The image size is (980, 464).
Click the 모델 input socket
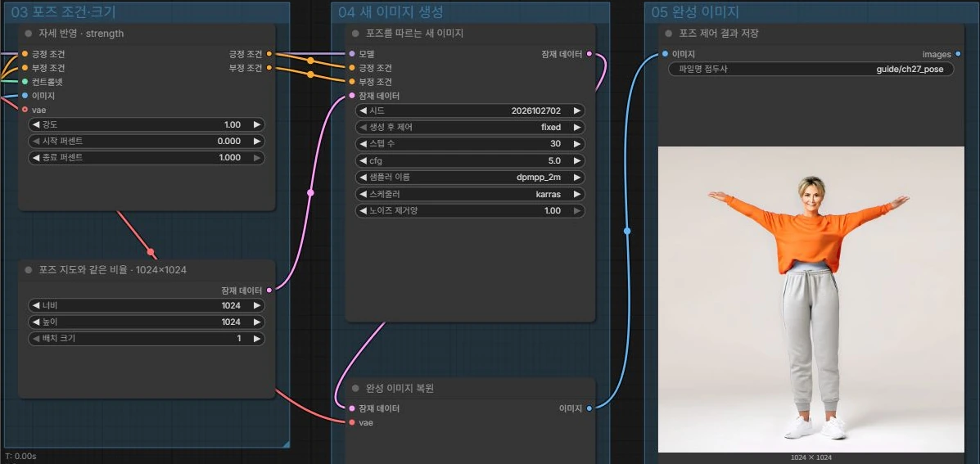352,54
